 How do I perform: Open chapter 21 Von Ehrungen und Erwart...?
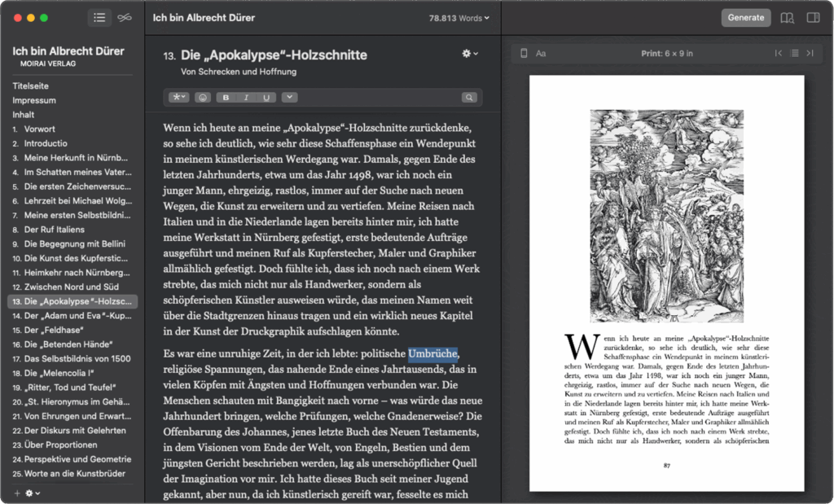[72, 416]
